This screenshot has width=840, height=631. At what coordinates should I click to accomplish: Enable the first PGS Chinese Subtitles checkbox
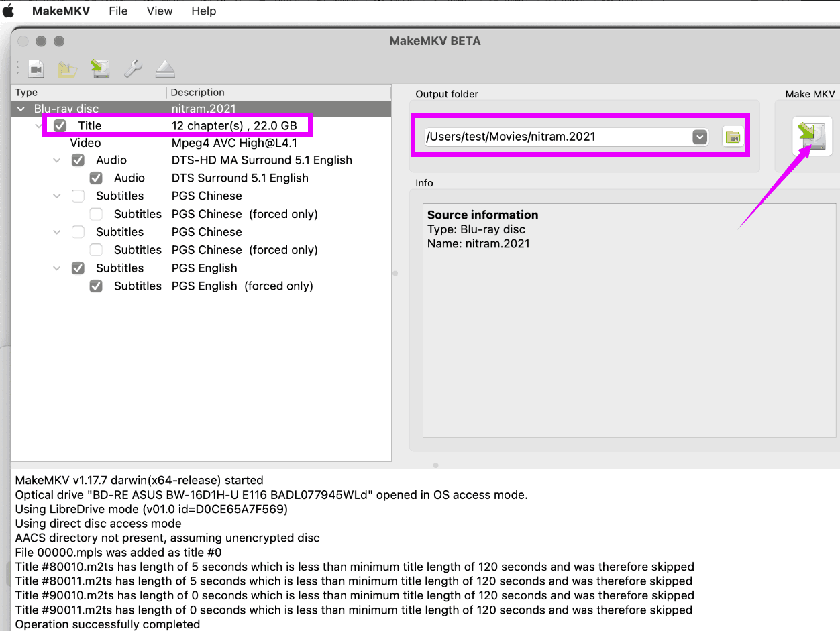coord(78,196)
